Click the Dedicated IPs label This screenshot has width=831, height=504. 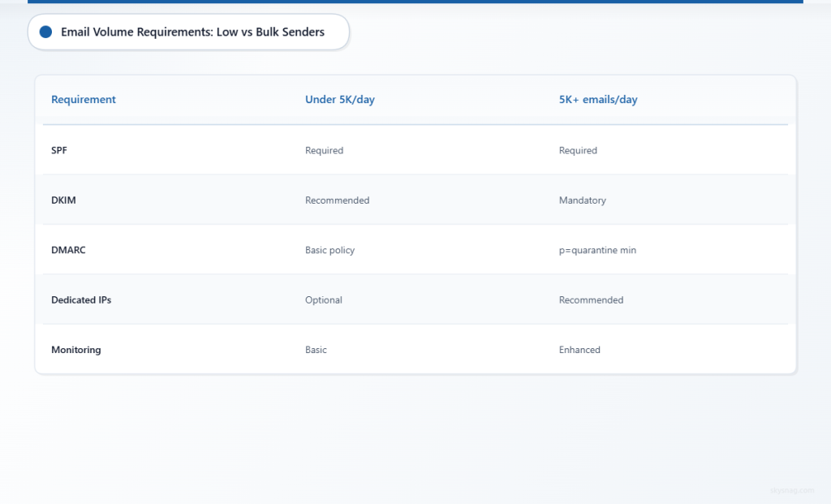click(81, 299)
